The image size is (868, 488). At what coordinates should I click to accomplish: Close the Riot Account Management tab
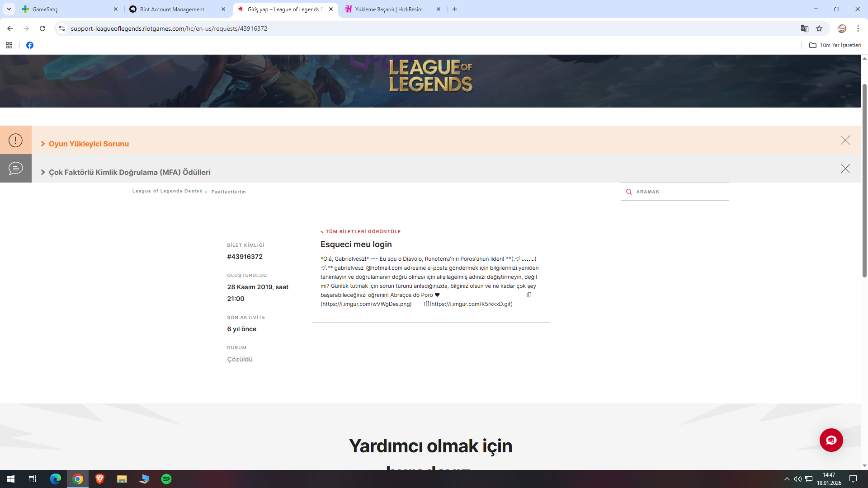pos(223,9)
